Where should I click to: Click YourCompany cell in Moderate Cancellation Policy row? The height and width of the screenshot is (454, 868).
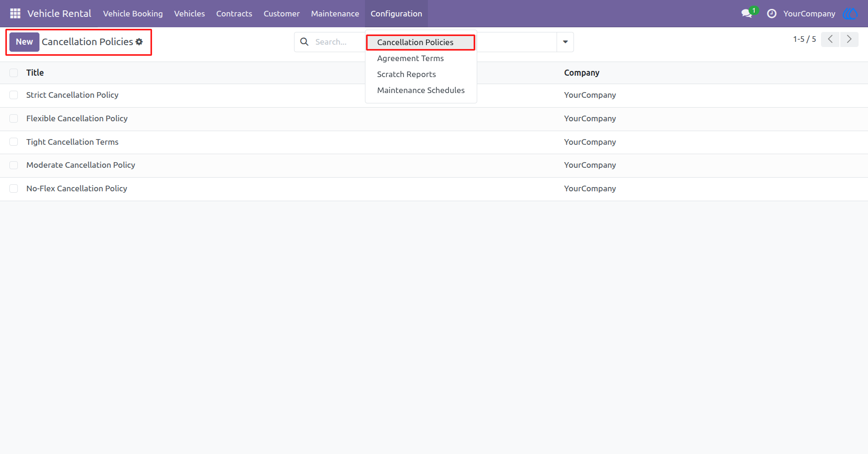pyautogui.click(x=590, y=165)
